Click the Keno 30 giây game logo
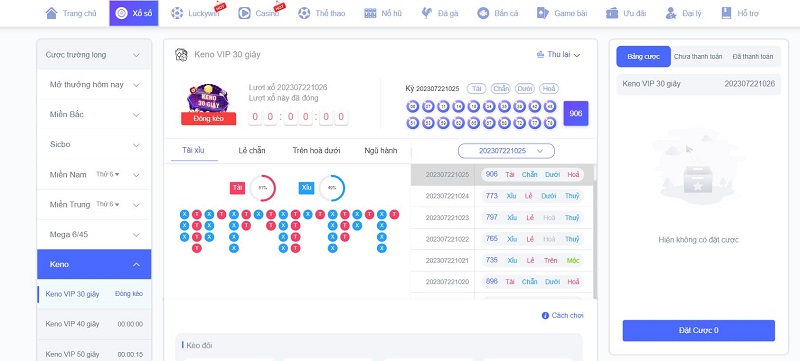This screenshot has height=361, width=800. (x=208, y=99)
